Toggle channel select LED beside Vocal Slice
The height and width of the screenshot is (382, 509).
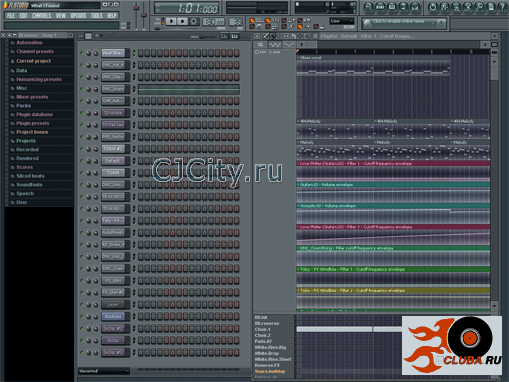click(134, 53)
